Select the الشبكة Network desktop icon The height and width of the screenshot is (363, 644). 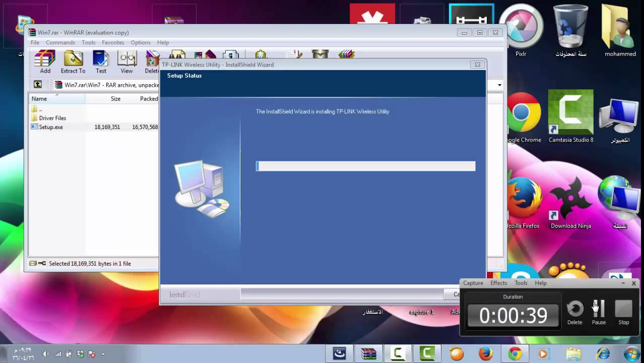click(620, 203)
